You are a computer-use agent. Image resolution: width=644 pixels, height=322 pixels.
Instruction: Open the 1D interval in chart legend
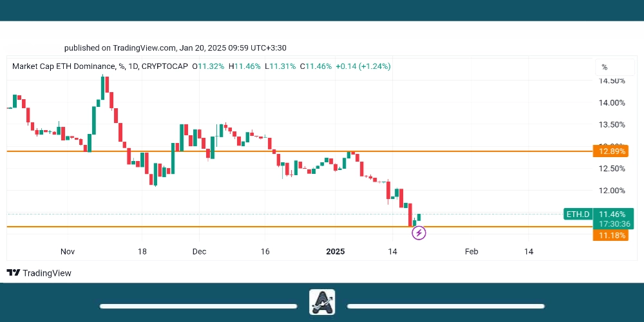coord(133,66)
